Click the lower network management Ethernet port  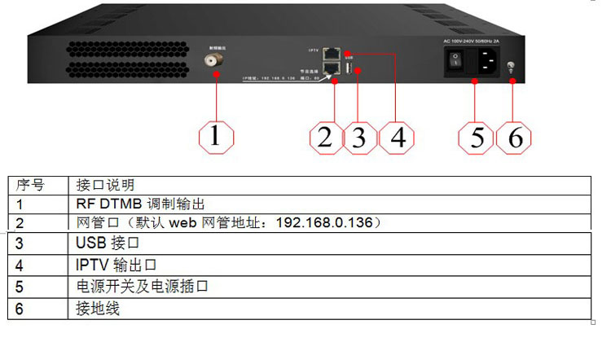pos(332,68)
